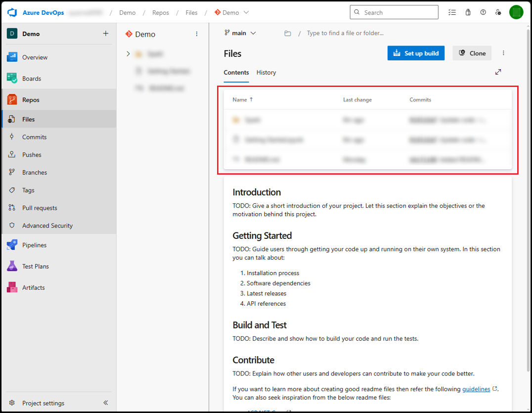
Task: Collapse the left navigation sidebar
Action: [105, 403]
